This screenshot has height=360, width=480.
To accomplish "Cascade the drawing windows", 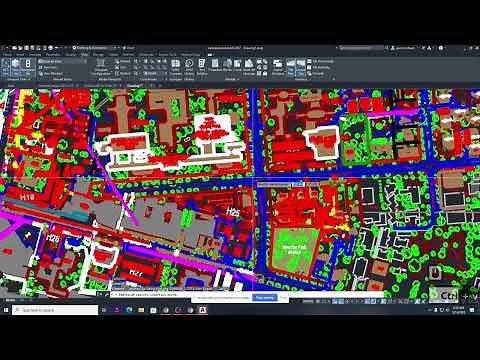I will [316, 73].
